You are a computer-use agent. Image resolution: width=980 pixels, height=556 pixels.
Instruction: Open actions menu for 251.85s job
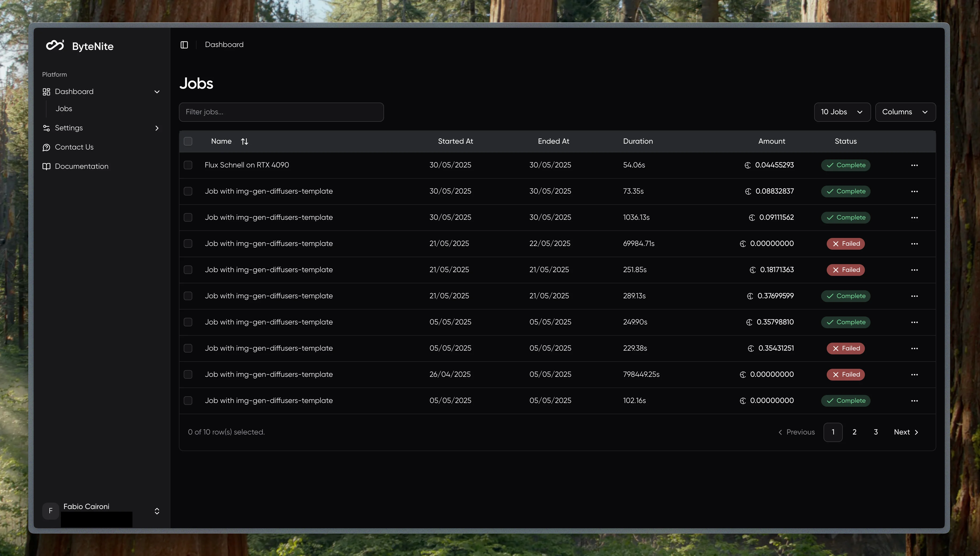click(914, 270)
